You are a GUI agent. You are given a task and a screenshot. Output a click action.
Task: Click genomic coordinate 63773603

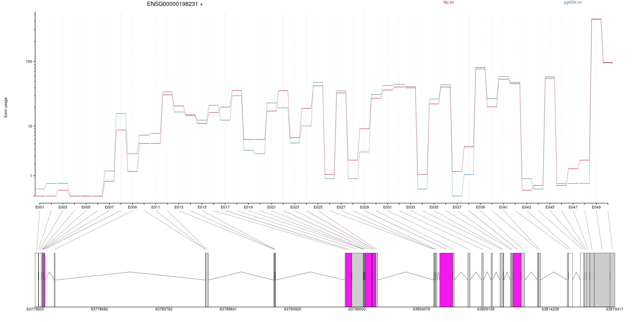pos(35,309)
